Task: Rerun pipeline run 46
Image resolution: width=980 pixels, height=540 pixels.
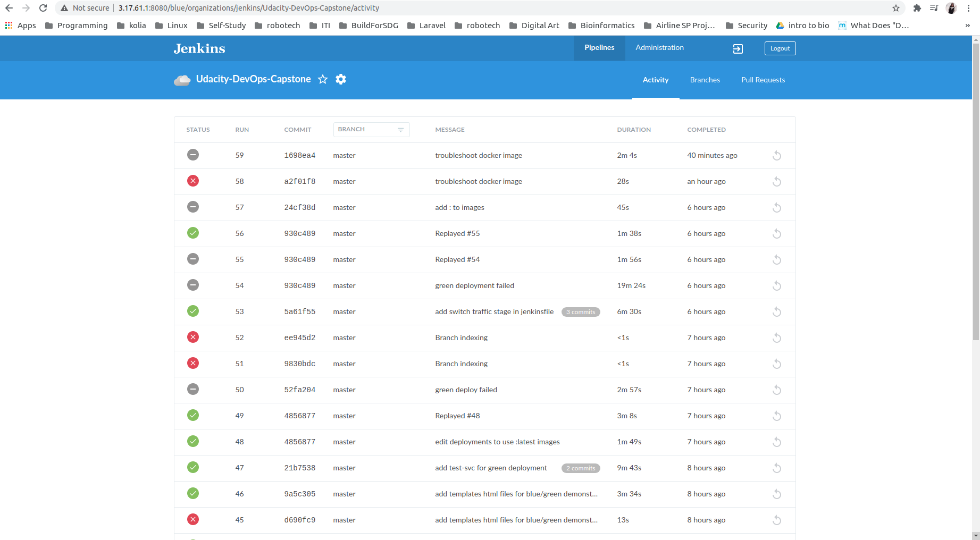Action: (777, 494)
